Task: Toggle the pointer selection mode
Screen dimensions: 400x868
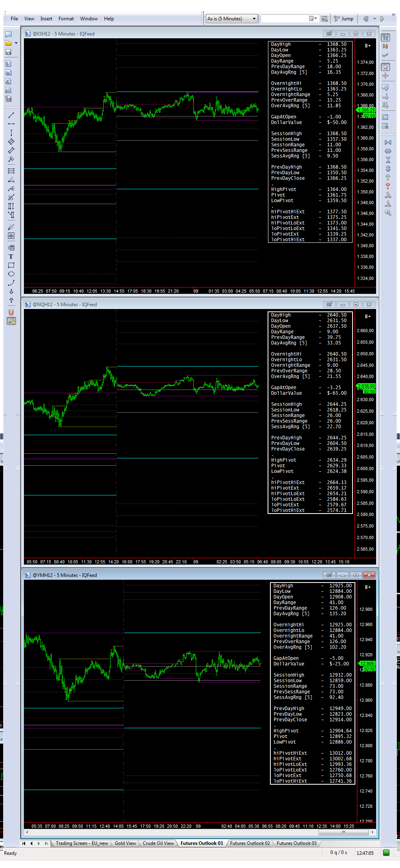Action: coord(386,67)
